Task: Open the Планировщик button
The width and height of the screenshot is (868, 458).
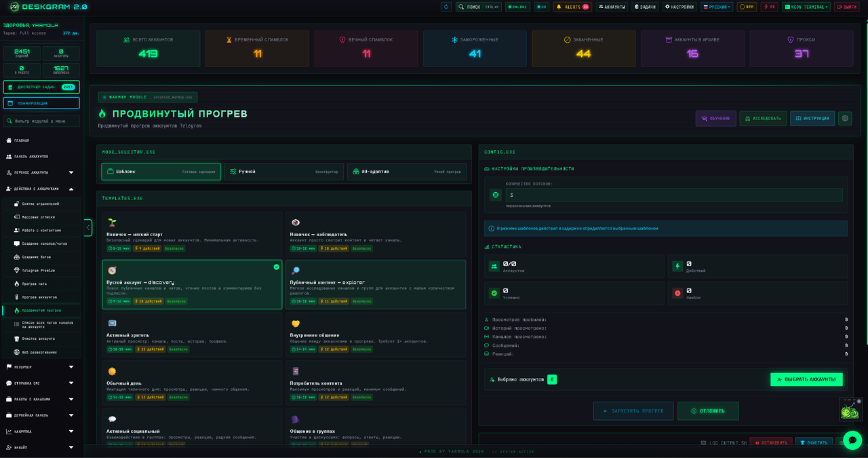Action: 41,103
